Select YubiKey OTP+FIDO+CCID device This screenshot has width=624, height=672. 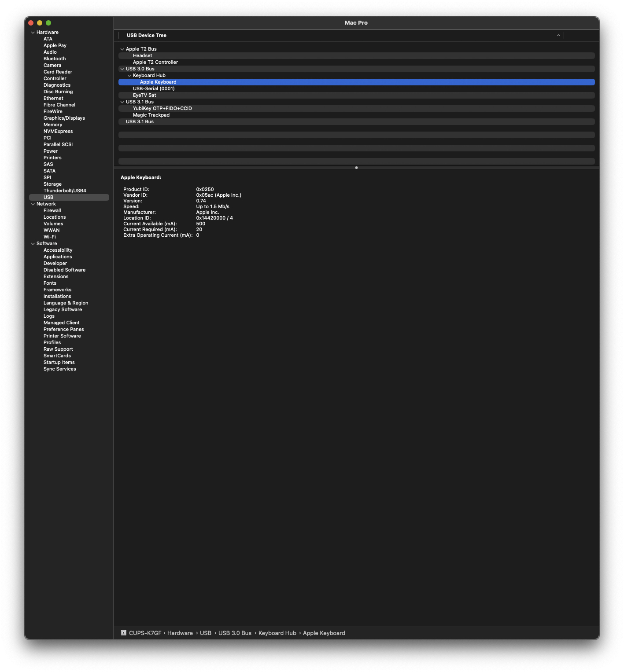coord(356,109)
